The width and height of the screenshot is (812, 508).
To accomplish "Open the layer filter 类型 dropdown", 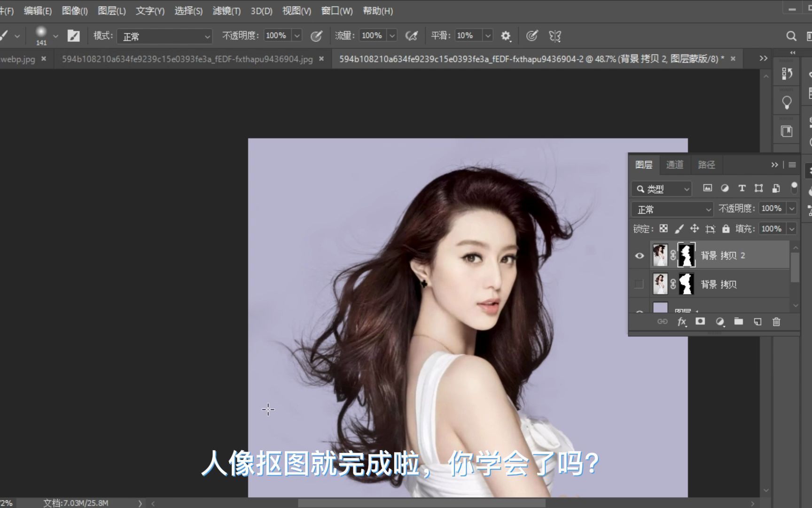I will 662,189.
